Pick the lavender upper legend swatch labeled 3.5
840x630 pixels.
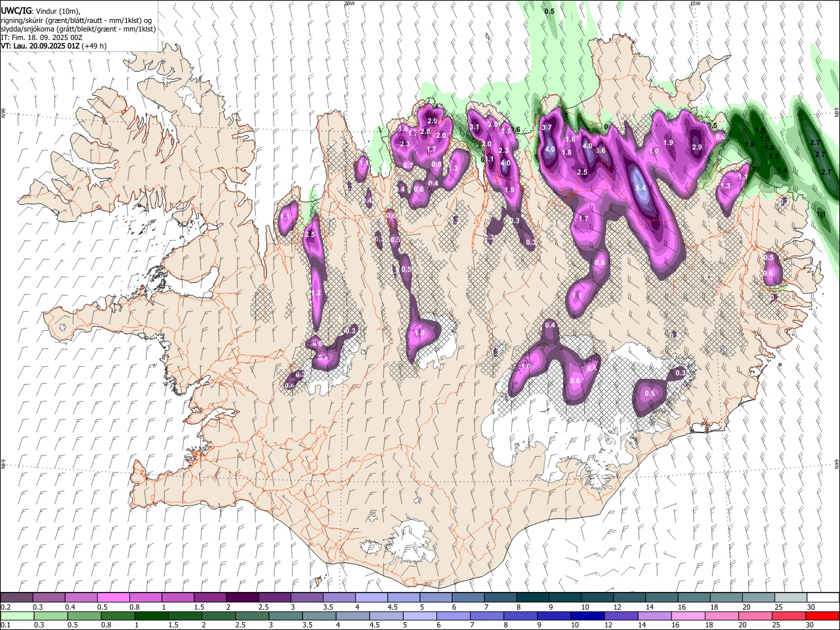[339, 598]
